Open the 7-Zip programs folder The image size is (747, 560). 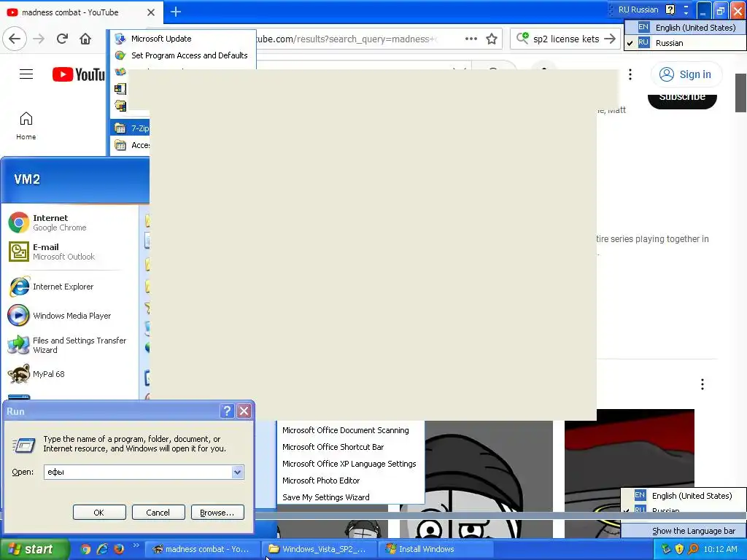(131, 128)
